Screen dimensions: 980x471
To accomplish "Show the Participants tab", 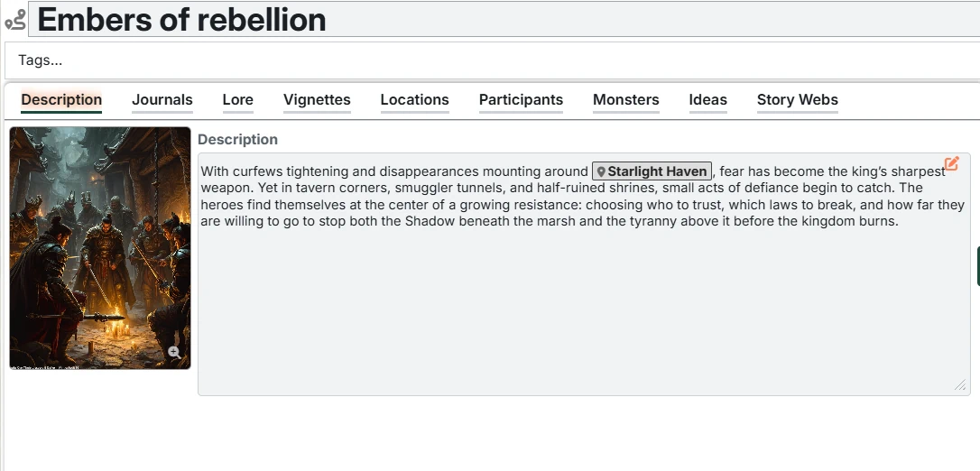I will (x=521, y=100).
